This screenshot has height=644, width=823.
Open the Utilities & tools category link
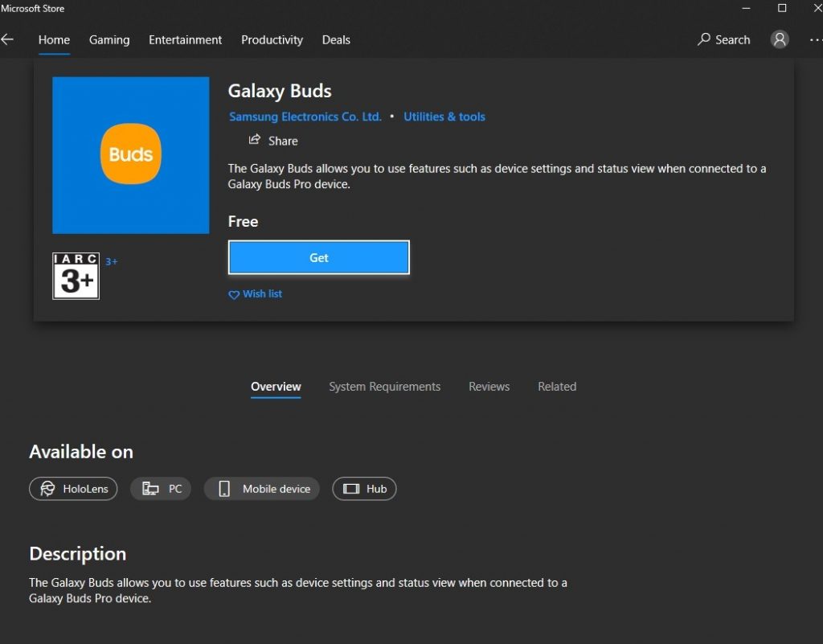pos(444,117)
